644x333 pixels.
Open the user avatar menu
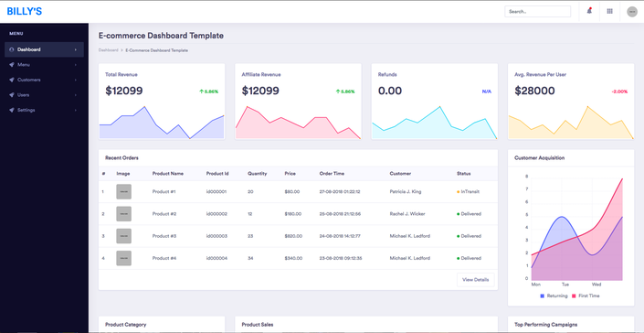[632, 12]
